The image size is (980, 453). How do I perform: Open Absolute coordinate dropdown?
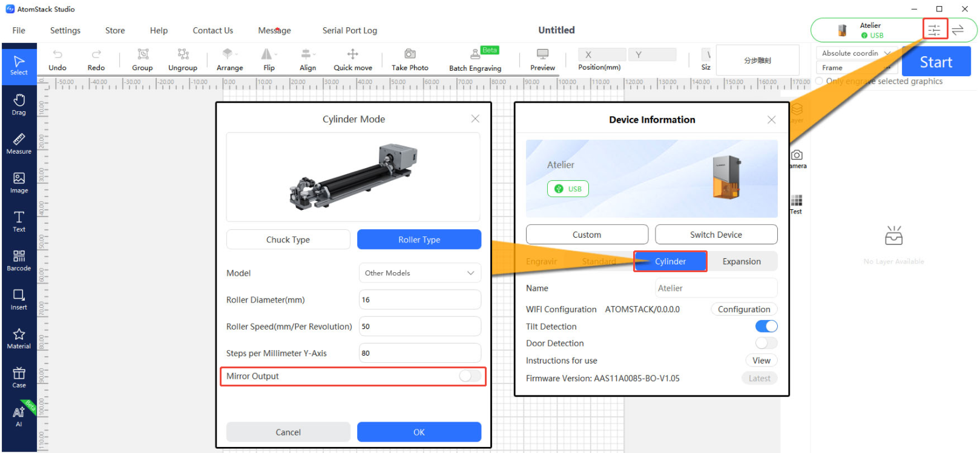[856, 53]
